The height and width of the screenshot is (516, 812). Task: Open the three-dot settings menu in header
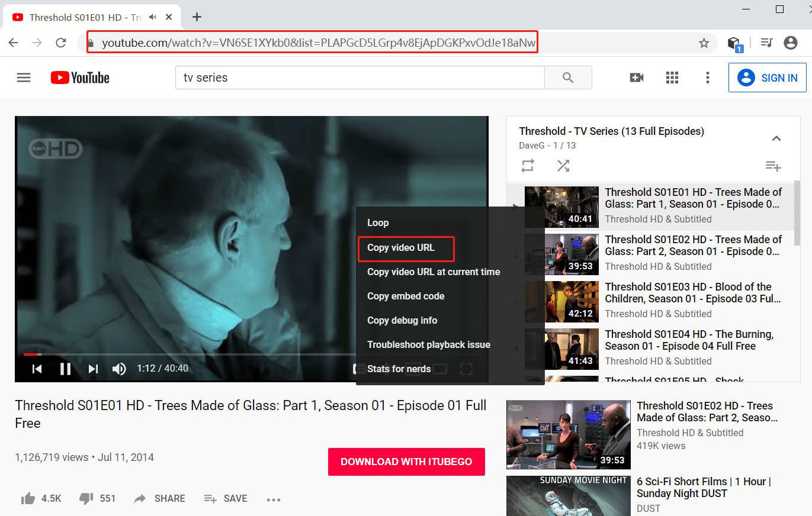point(707,78)
